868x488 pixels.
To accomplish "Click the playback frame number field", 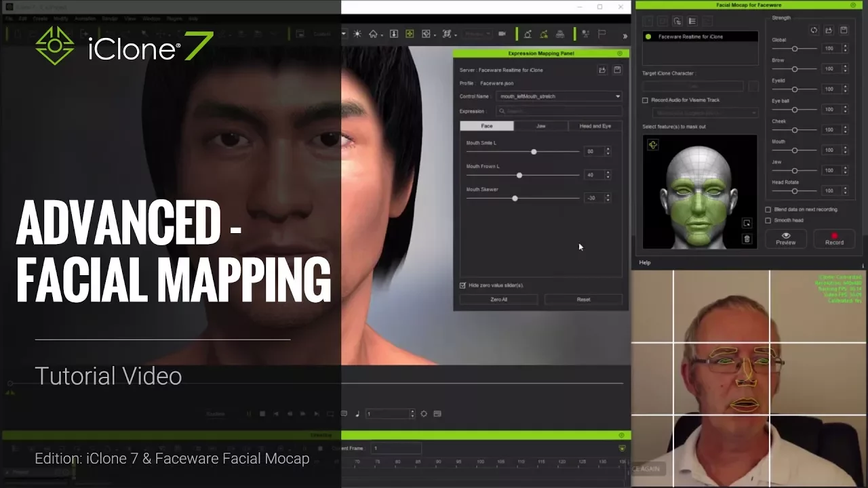I will (x=390, y=413).
